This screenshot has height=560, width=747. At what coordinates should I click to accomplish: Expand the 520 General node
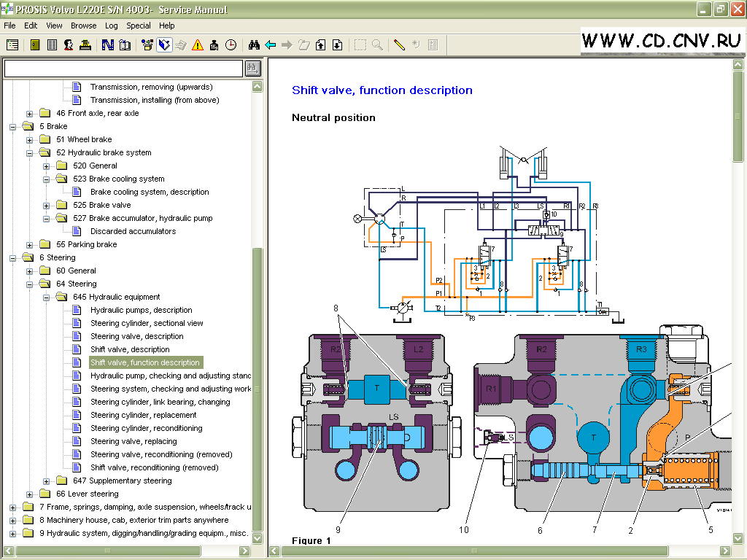pyautogui.click(x=46, y=166)
